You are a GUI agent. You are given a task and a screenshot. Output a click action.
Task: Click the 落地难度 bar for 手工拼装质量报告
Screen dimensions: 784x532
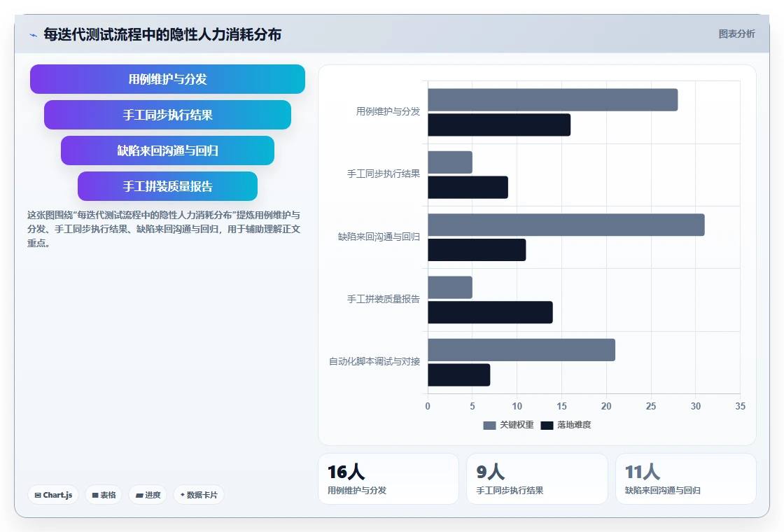(490, 312)
